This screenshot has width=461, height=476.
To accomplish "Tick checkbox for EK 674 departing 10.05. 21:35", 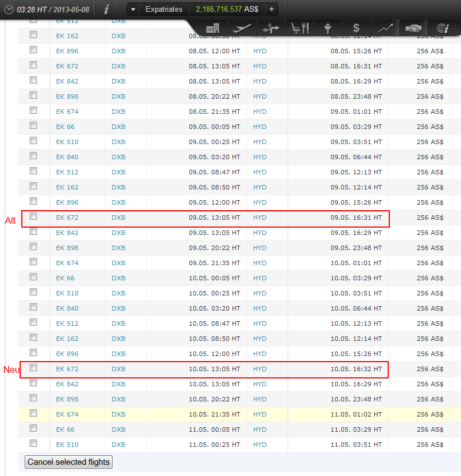I will click(x=34, y=413).
